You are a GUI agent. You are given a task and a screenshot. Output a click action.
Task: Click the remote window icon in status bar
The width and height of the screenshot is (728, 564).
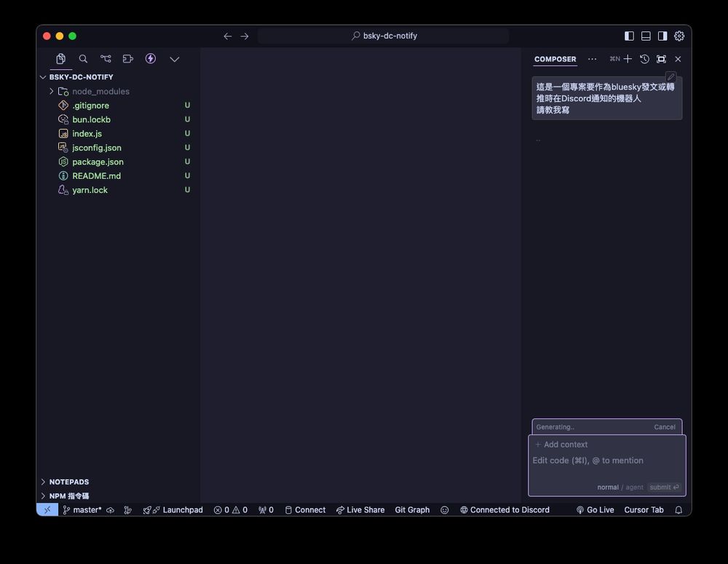[x=47, y=509]
